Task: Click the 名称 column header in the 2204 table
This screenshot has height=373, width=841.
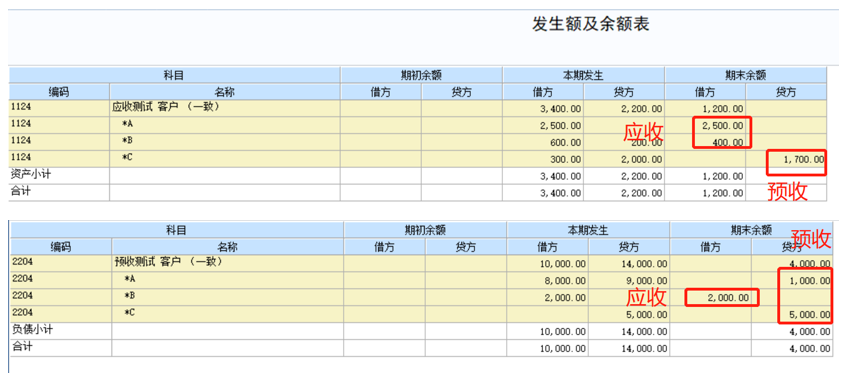Action: (227, 247)
